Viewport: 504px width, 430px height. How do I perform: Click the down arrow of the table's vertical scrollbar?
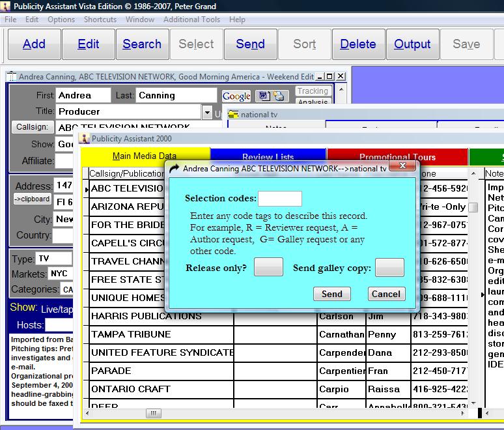click(x=473, y=403)
